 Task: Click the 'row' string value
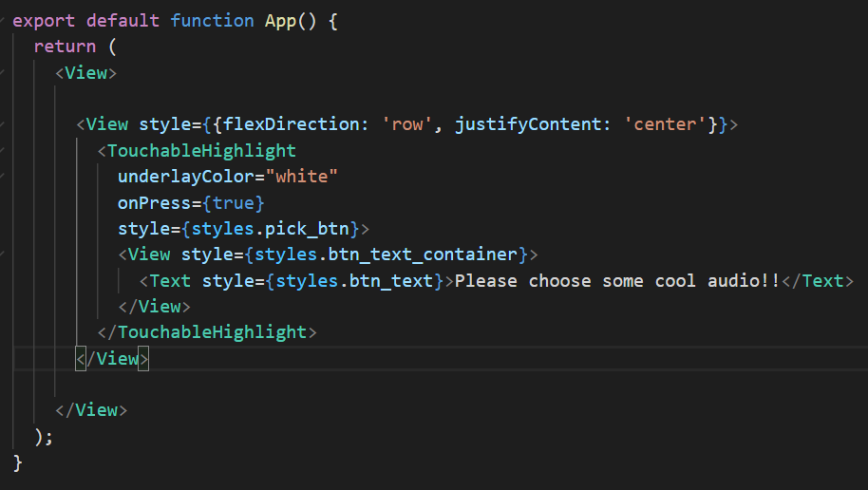coord(407,124)
